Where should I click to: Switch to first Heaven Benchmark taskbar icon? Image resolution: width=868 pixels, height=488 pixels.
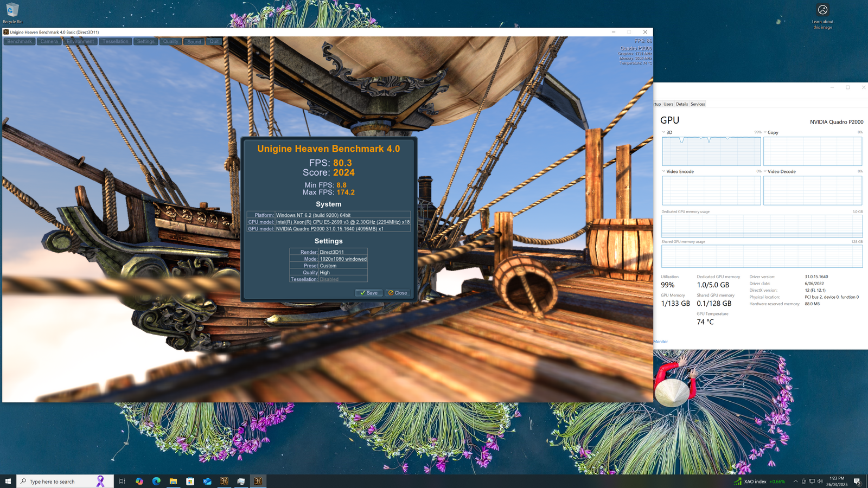click(224, 481)
